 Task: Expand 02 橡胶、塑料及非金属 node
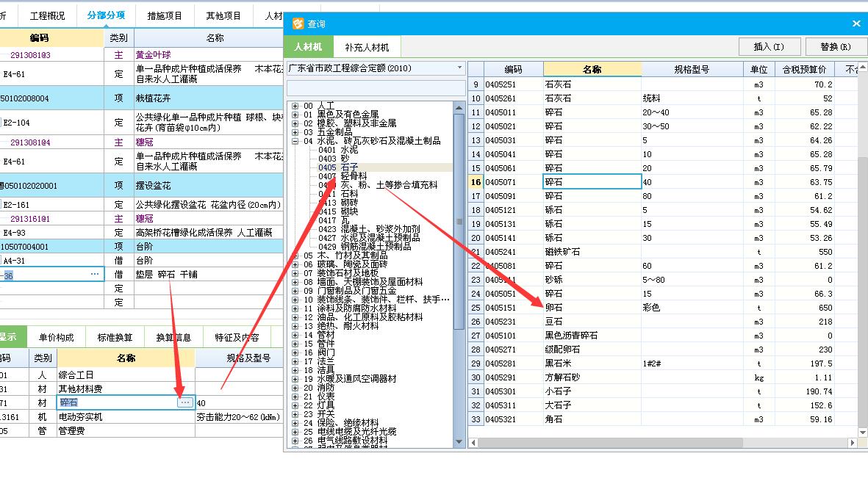295,123
